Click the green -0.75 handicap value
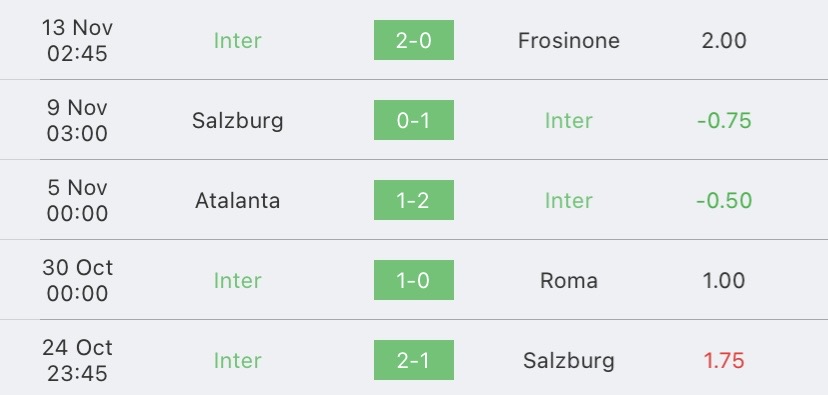Viewport: 828px width, 395px height. 724,121
